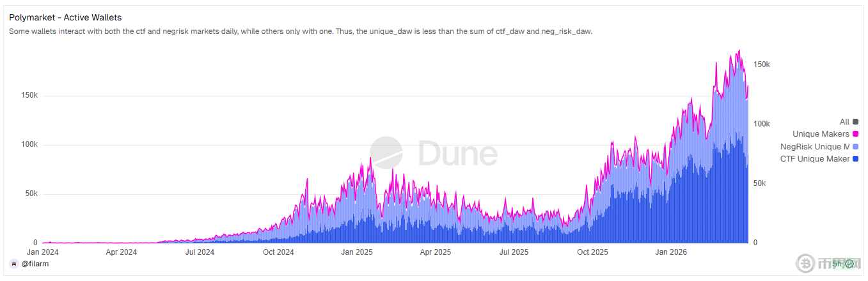Viewport: 868px width, 281px height.
Task: Open the Polymarket - Active Wallets chart title
Action: coord(65,17)
